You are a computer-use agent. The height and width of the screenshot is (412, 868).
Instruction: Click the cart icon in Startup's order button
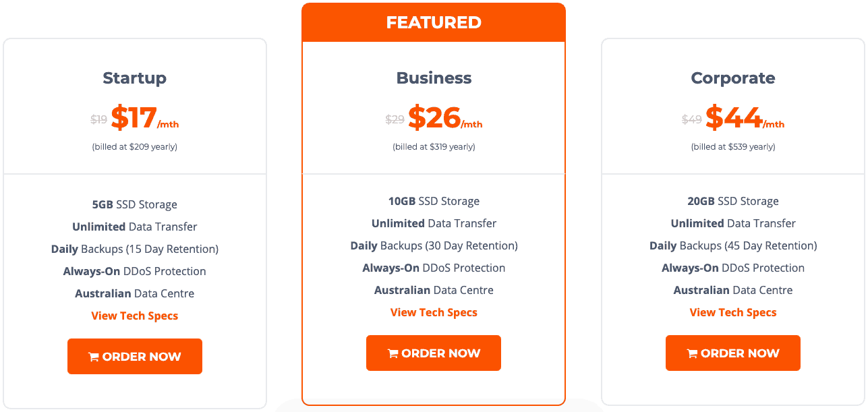(x=94, y=357)
